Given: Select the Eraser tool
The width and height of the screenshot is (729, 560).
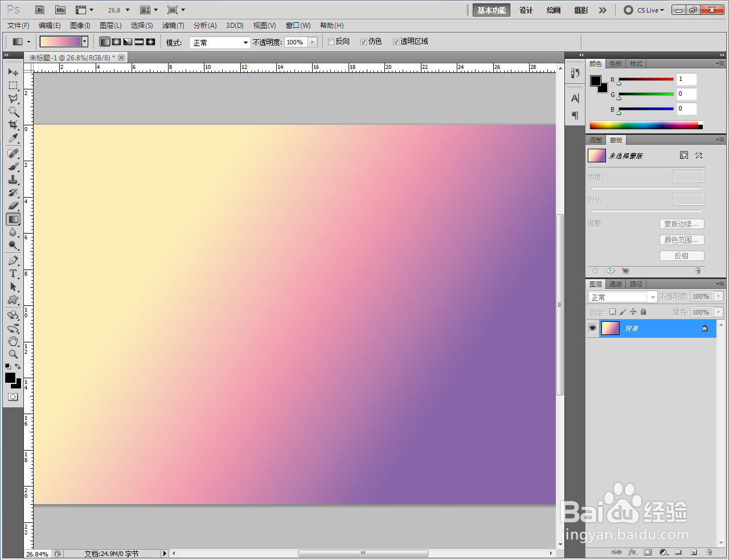Looking at the screenshot, I should [13, 206].
